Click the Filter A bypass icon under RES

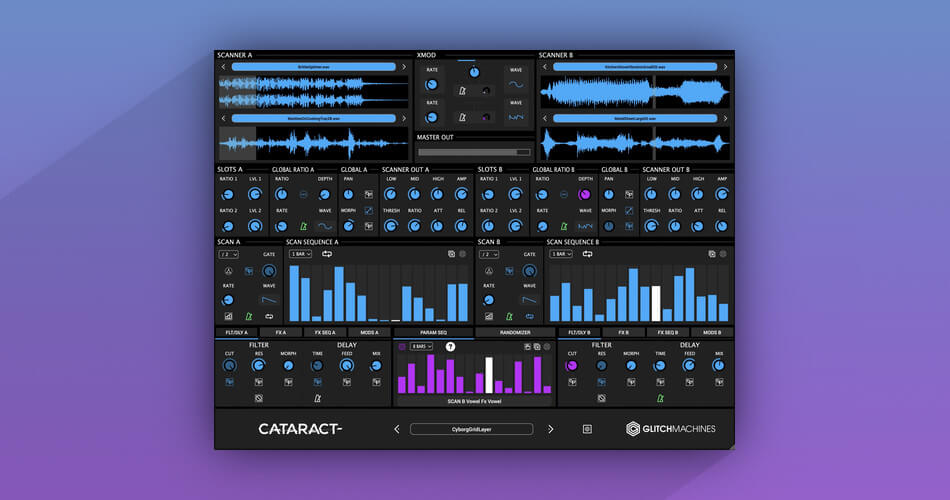tap(259, 398)
